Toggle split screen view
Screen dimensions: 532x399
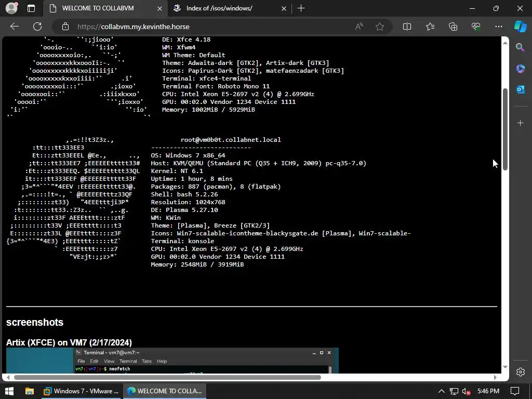pos(407,26)
